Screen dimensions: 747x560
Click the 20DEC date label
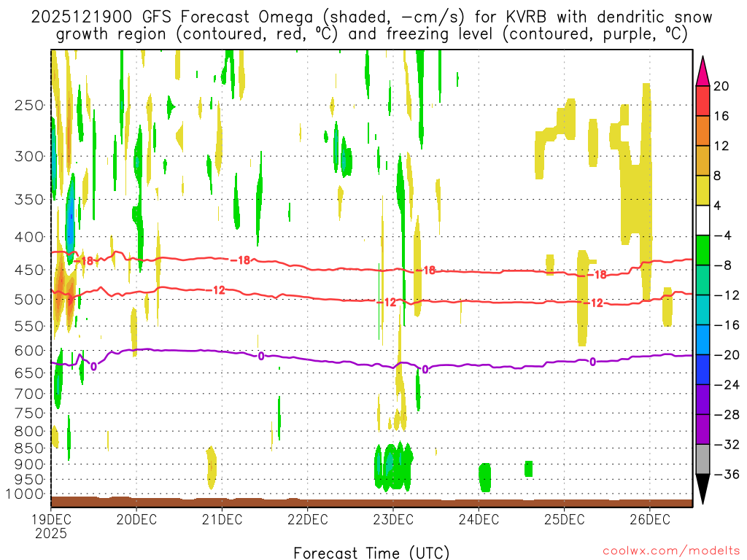coord(136,519)
